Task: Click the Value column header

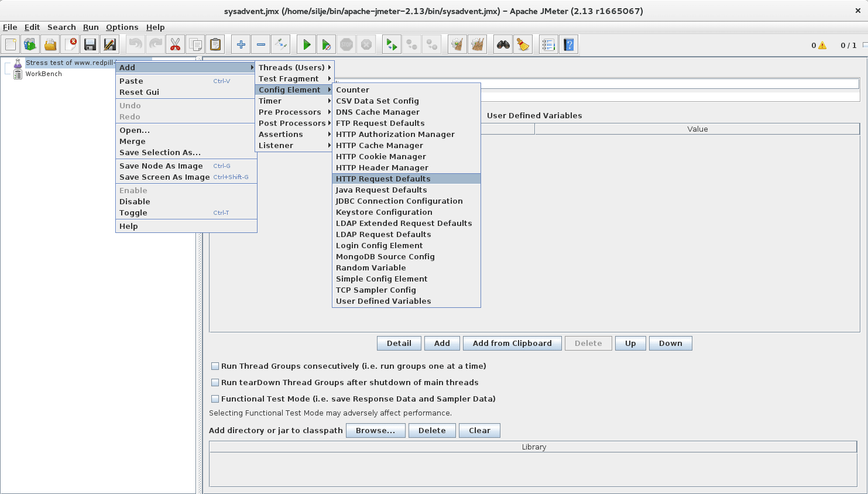Action: pyautogui.click(x=697, y=129)
